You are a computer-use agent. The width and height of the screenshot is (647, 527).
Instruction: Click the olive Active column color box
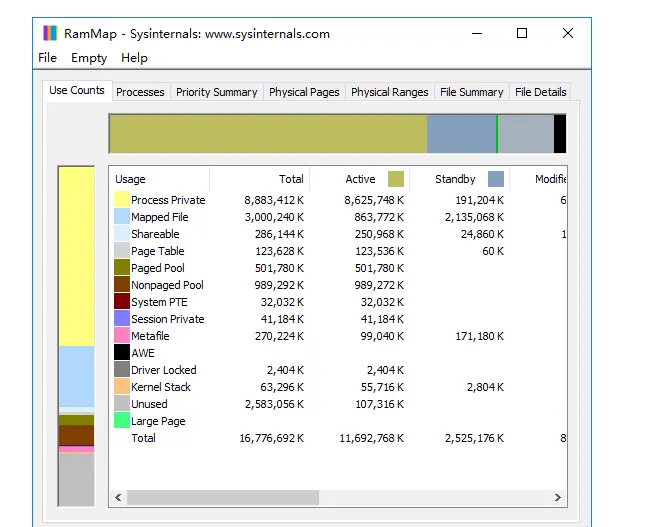(x=396, y=179)
